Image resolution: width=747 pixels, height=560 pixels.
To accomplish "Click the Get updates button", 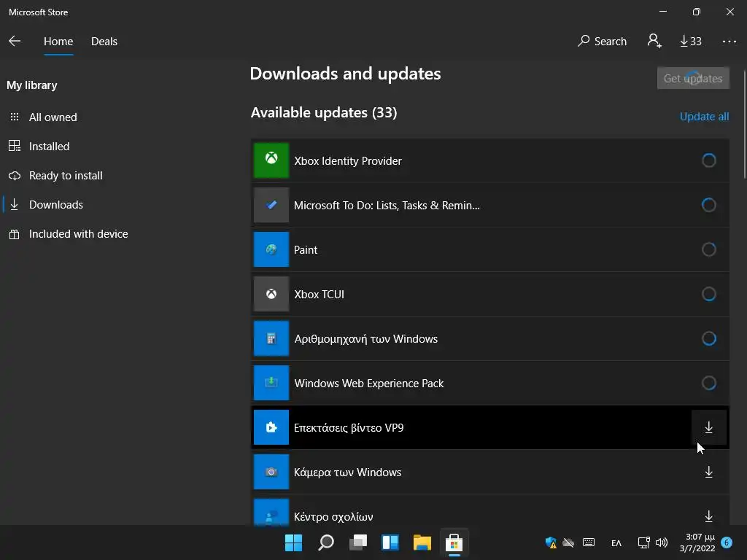I will coord(693,78).
